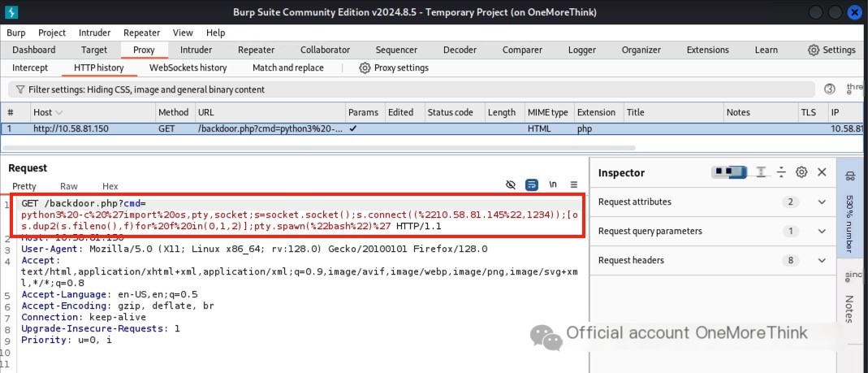Click the Status code column header

pos(455,112)
